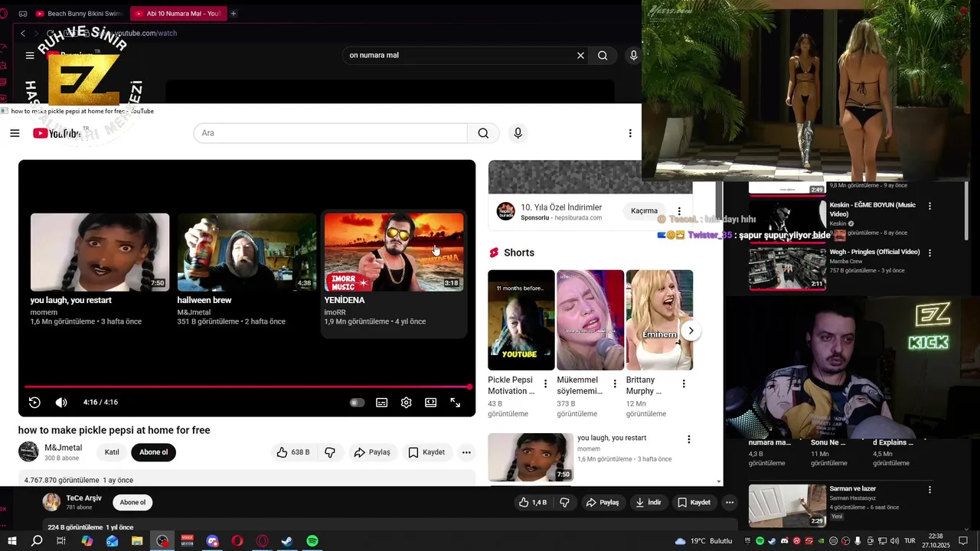Click the red video progress bar
The width and height of the screenshot is (980, 551).
[x=247, y=386]
